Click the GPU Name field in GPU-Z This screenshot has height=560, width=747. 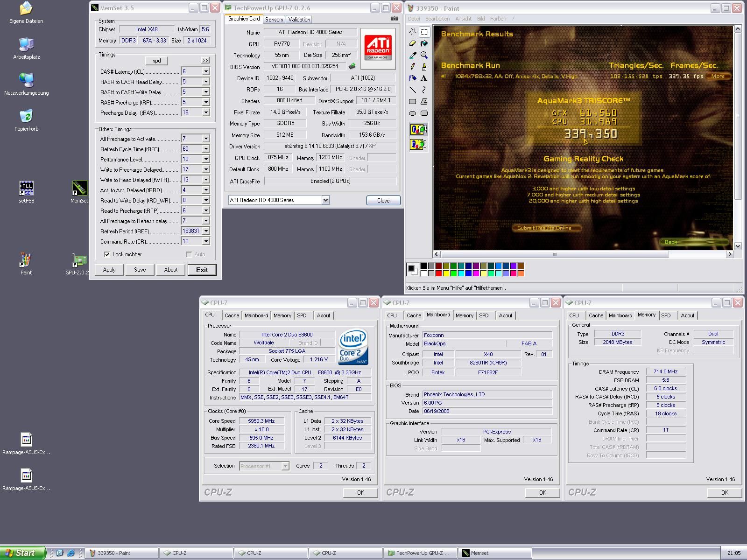pos(310,32)
